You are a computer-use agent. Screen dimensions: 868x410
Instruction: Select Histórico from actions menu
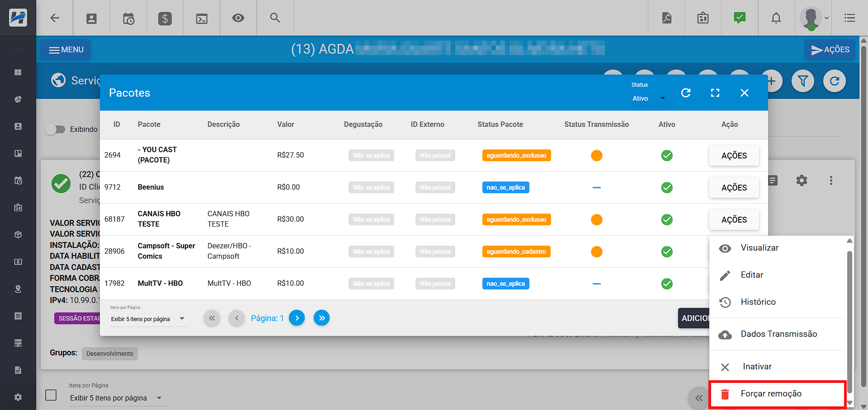(777, 302)
